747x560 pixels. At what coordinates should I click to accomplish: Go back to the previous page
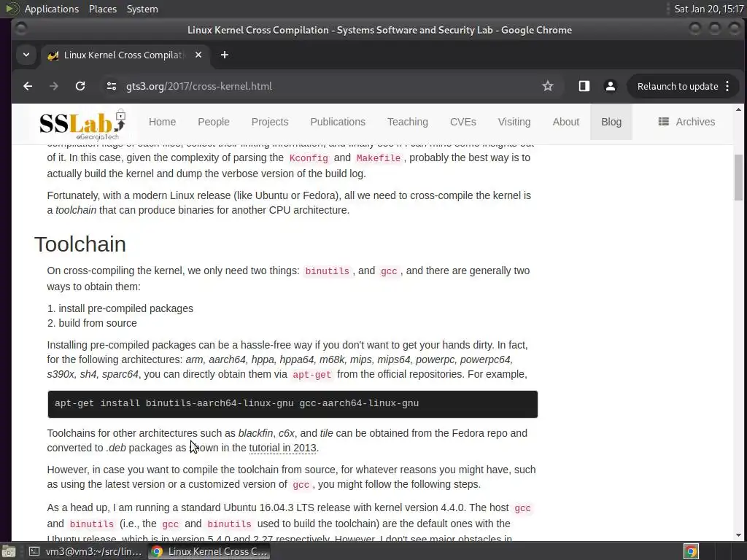(x=28, y=86)
